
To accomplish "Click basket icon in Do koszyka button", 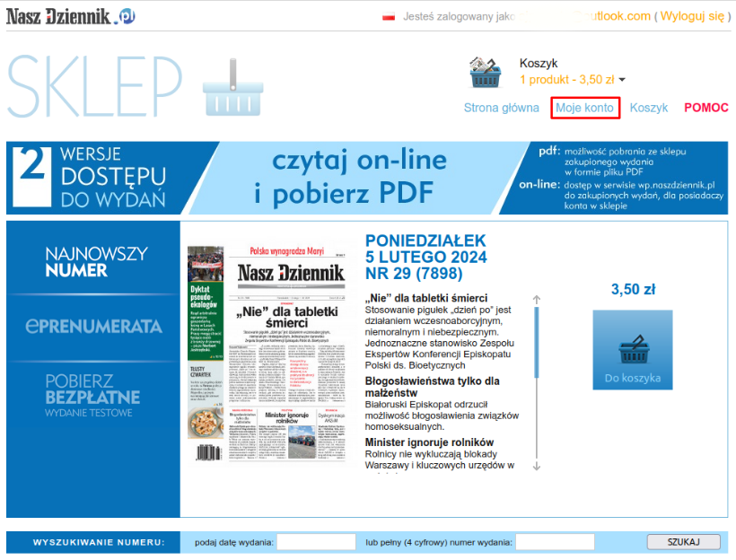I will [x=634, y=350].
